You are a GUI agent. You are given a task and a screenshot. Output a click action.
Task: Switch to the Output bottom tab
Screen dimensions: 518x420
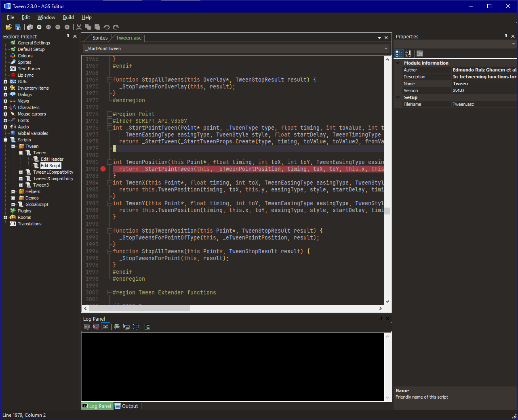(x=126, y=406)
